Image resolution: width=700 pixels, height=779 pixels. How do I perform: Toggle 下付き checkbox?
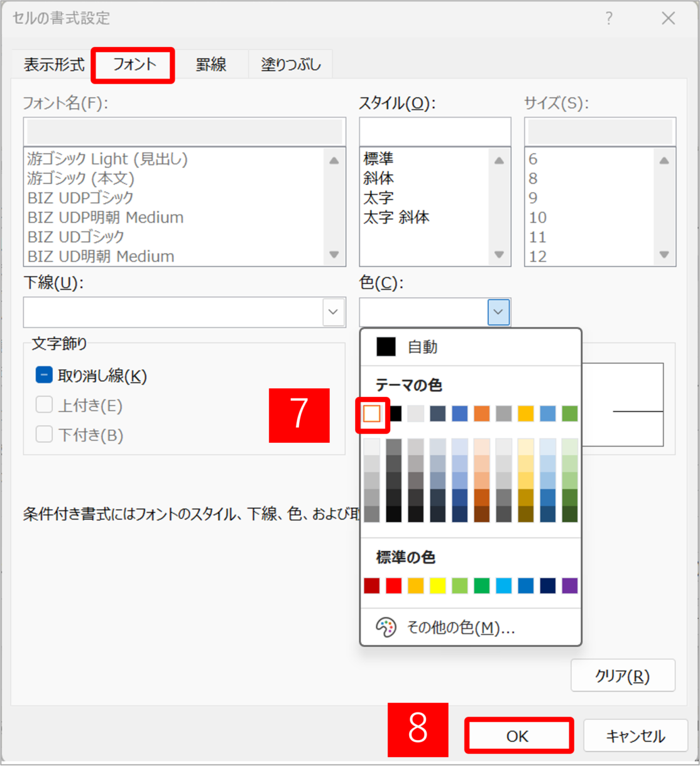tap(44, 435)
